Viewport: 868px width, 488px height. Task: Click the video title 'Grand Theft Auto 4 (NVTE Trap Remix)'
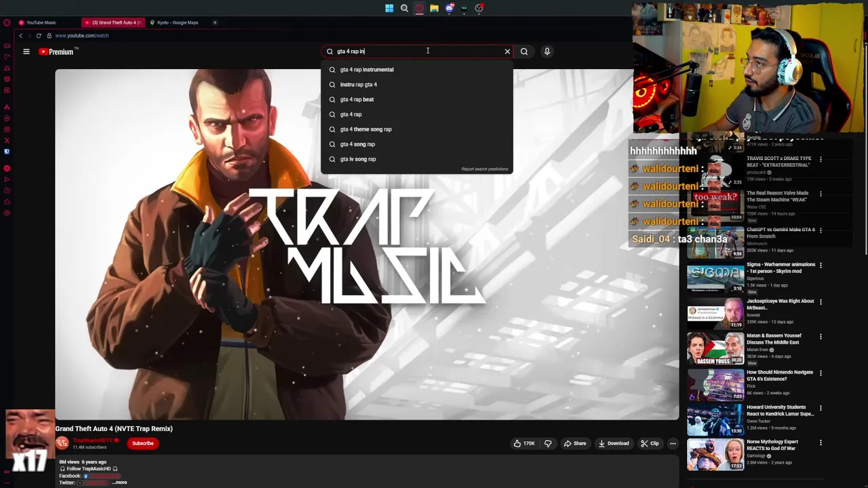pyautogui.click(x=114, y=428)
